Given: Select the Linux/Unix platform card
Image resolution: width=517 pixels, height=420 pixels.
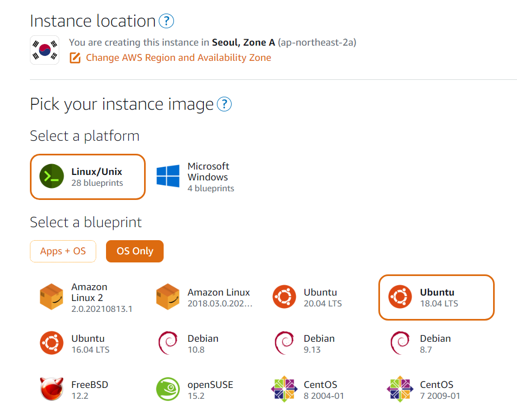Looking at the screenshot, I should [x=88, y=177].
